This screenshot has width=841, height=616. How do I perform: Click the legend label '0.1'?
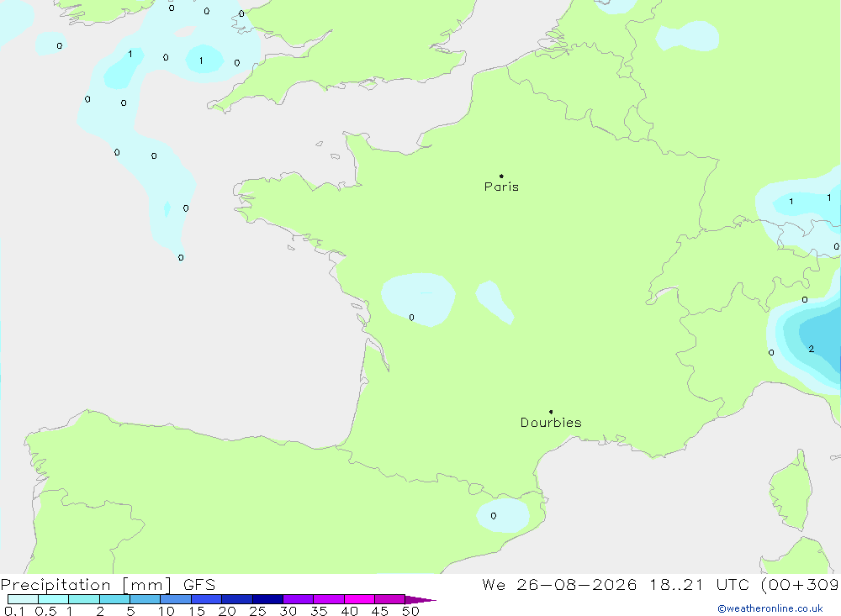(14, 611)
